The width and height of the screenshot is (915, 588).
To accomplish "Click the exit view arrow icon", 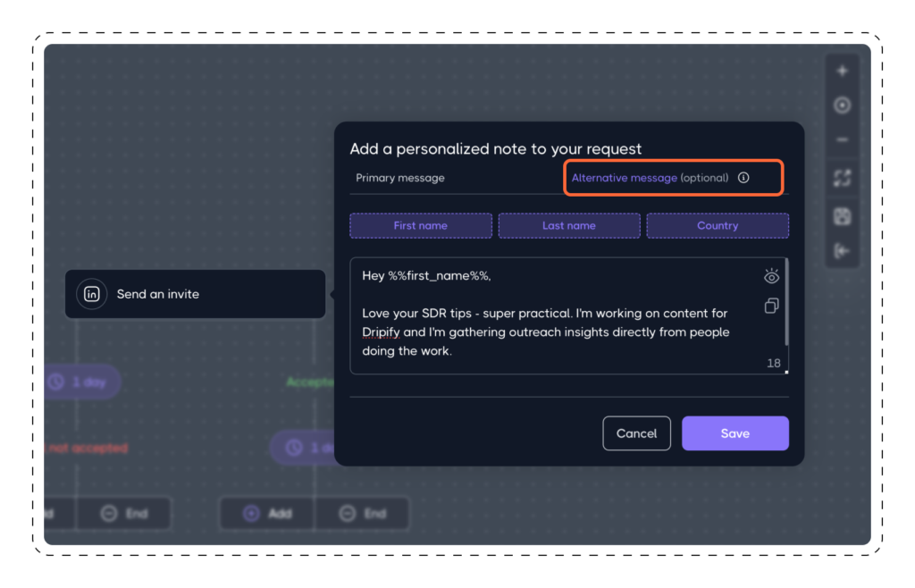I will pos(841,251).
